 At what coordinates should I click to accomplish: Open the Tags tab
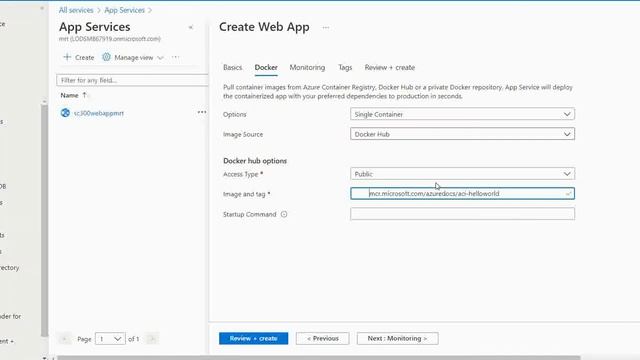tap(345, 67)
